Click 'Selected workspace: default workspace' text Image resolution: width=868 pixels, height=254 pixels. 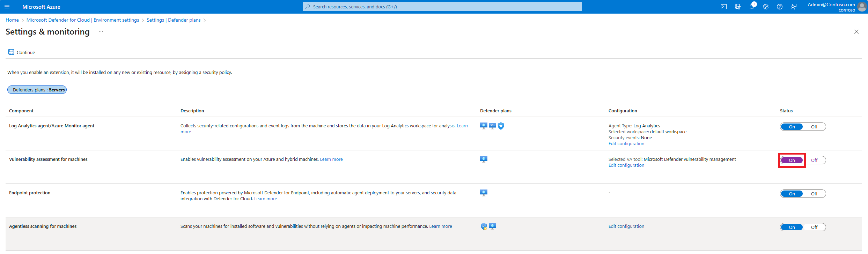(x=648, y=132)
